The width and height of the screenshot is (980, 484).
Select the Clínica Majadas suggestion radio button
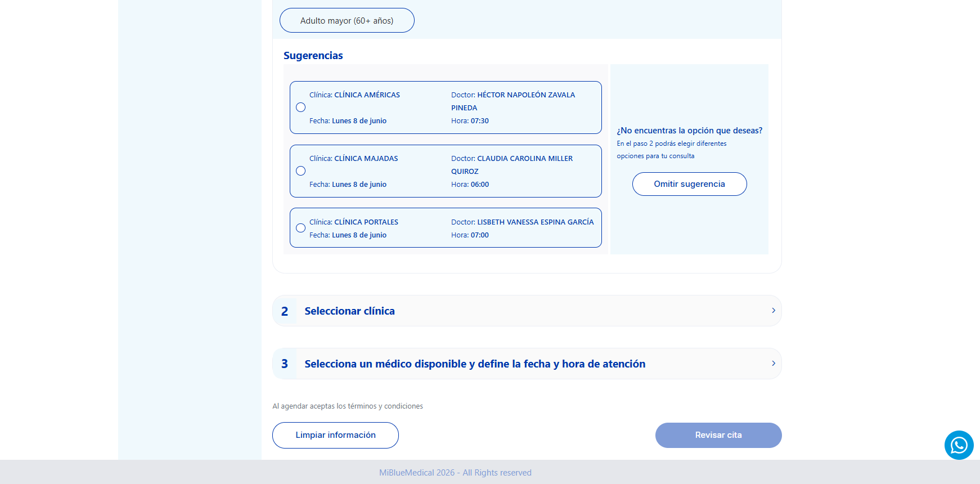click(x=301, y=171)
